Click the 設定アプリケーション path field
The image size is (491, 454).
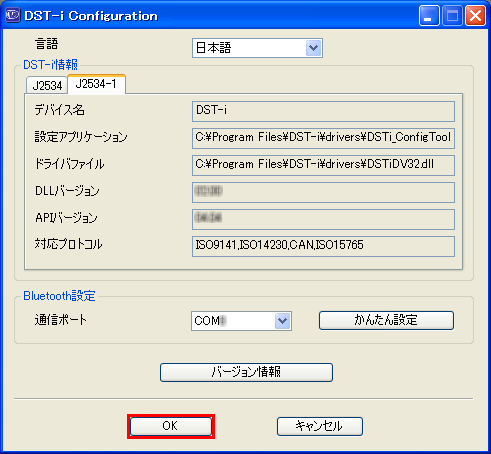323,138
